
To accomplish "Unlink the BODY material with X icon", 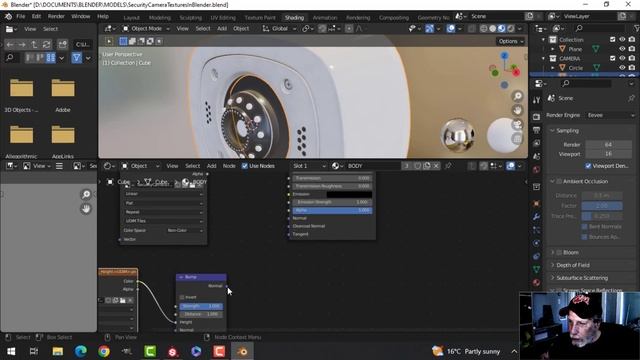I will point(436,166).
